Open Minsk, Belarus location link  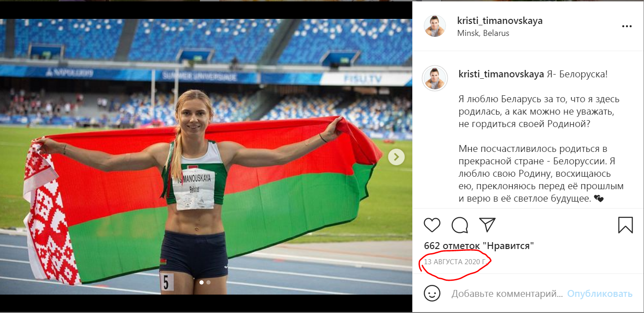pos(483,33)
